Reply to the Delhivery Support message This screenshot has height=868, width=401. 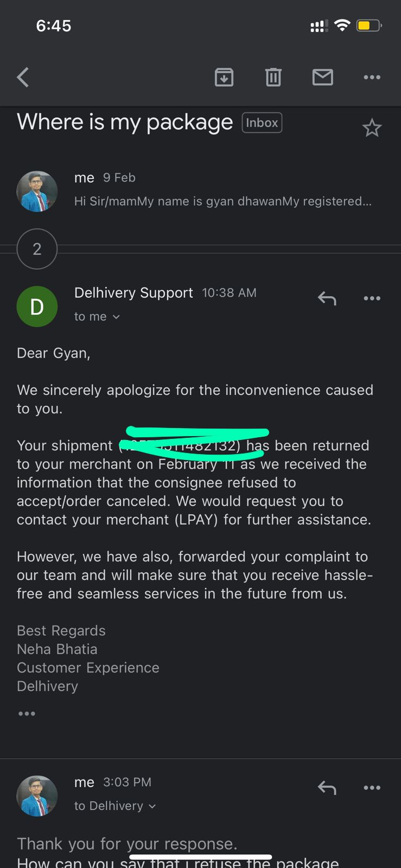click(x=327, y=298)
